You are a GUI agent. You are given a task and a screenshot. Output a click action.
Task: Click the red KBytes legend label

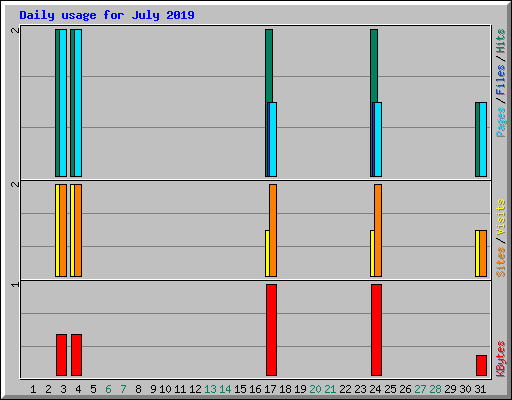[x=501, y=359]
